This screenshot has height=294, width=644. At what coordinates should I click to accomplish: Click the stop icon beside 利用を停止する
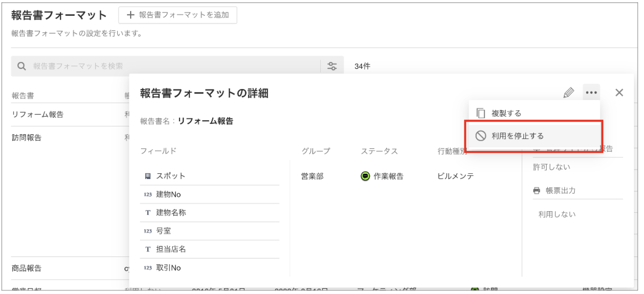481,136
